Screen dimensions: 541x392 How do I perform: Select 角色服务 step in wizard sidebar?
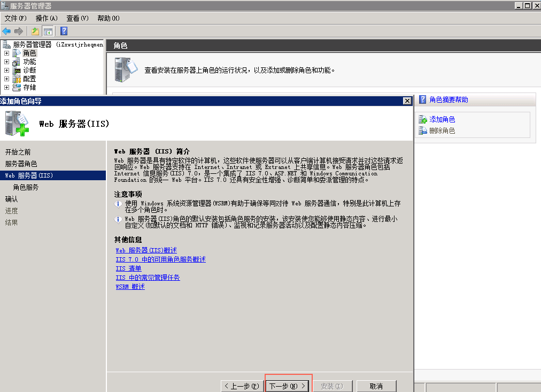(26, 187)
